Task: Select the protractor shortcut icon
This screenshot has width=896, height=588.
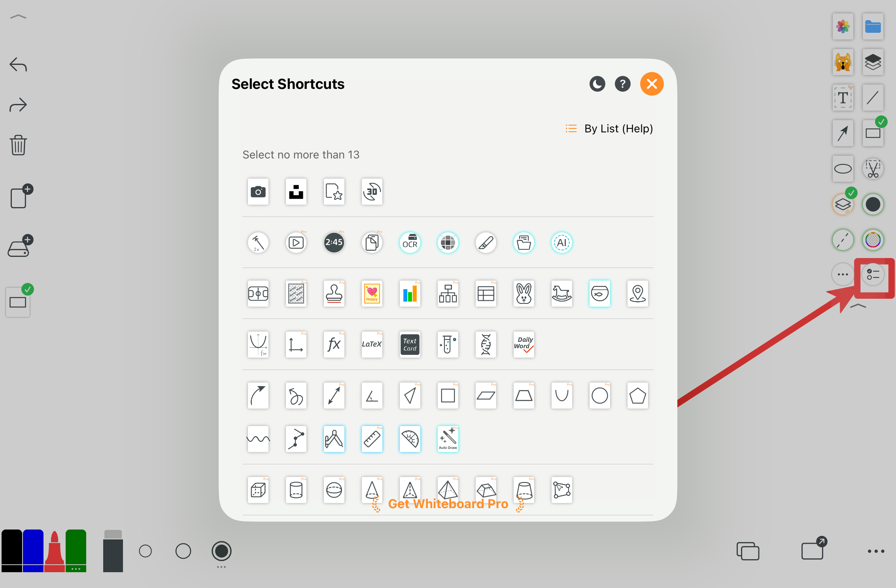Action: [410, 439]
